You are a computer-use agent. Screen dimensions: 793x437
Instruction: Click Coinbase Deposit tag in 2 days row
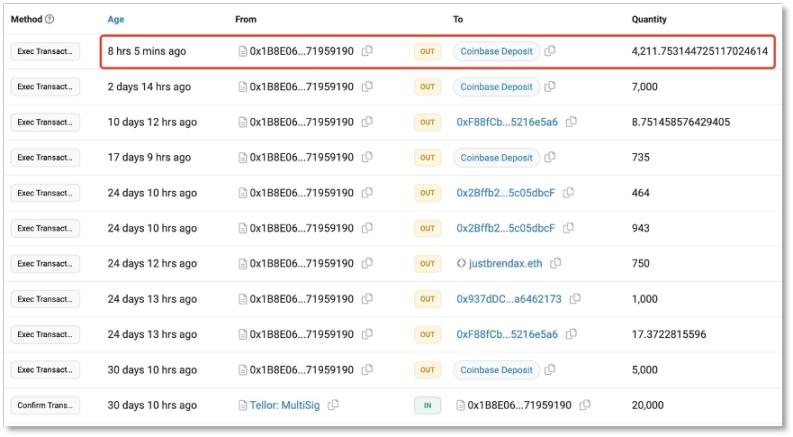point(495,87)
